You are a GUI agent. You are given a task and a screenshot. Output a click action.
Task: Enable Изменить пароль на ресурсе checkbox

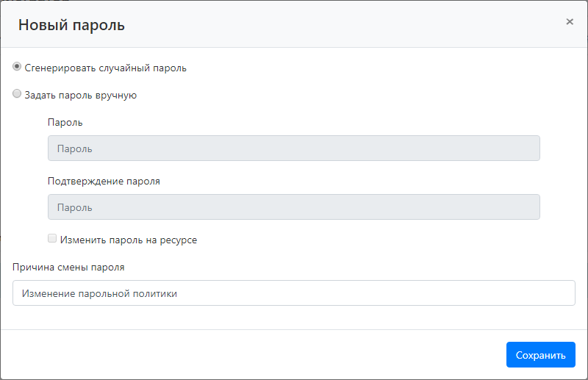point(52,239)
